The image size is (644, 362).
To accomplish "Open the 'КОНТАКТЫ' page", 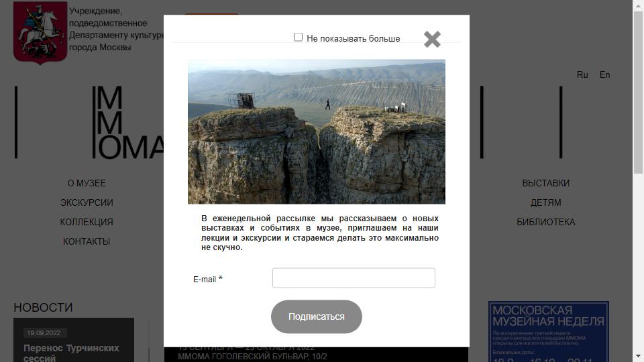I will pyautogui.click(x=87, y=241).
